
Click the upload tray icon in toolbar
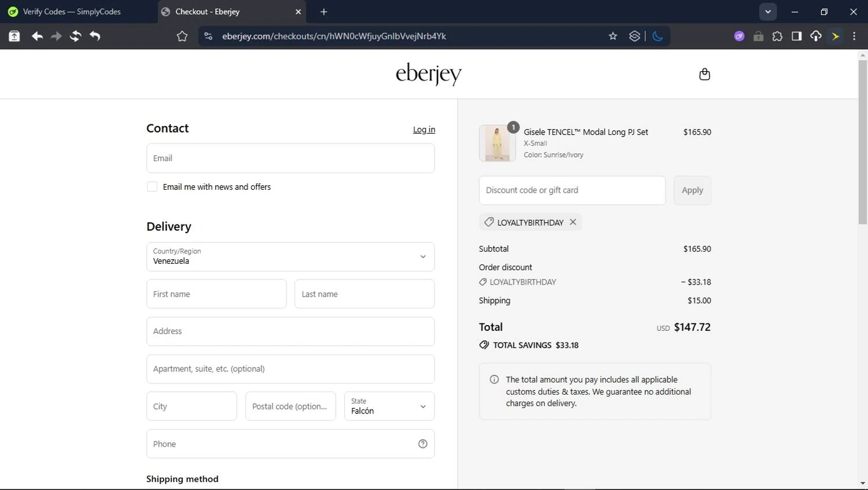pos(14,36)
